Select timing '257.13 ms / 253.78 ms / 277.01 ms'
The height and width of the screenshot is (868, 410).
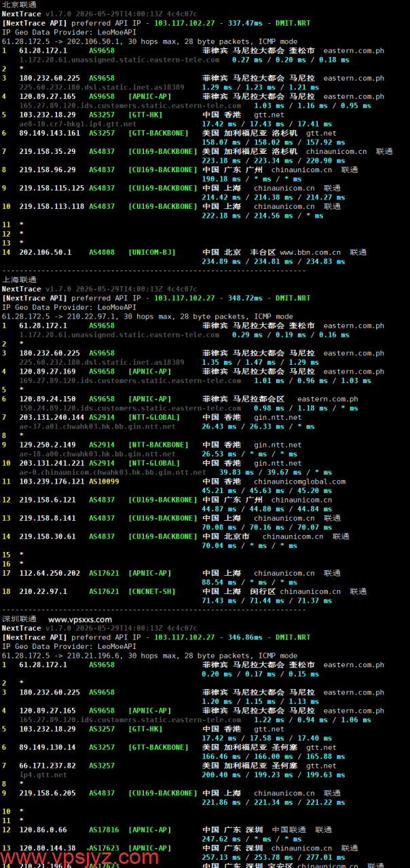pos(274,857)
